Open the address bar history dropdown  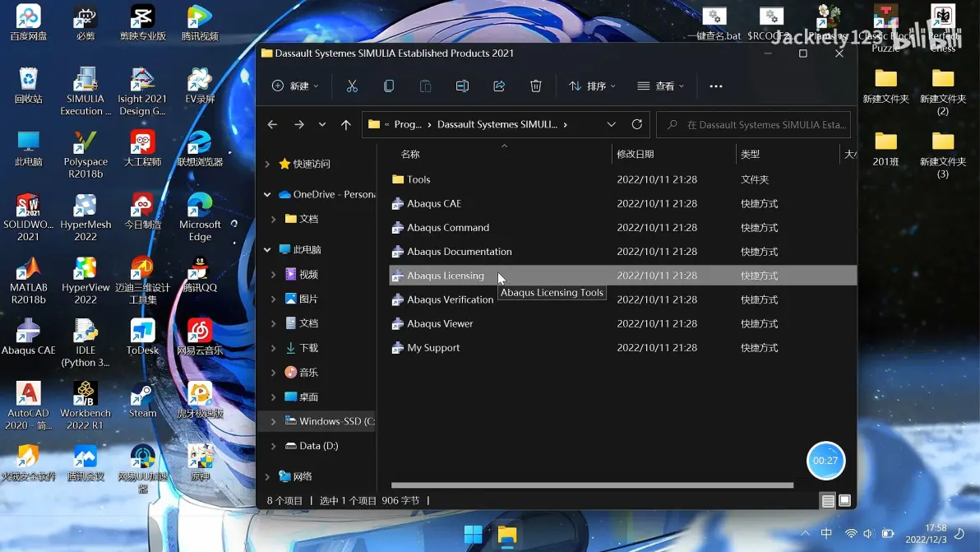pyautogui.click(x=611, y=124)
